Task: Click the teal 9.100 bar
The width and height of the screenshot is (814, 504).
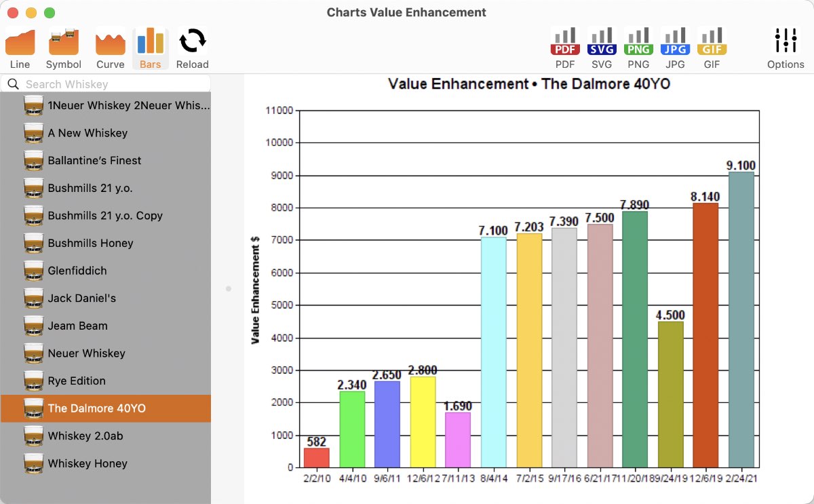Action: (741, 319)
